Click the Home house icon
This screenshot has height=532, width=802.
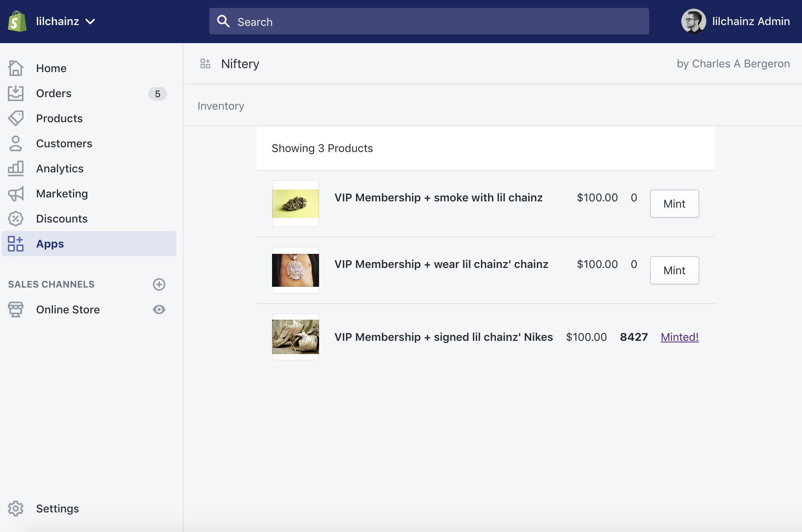tap(16, 68)
